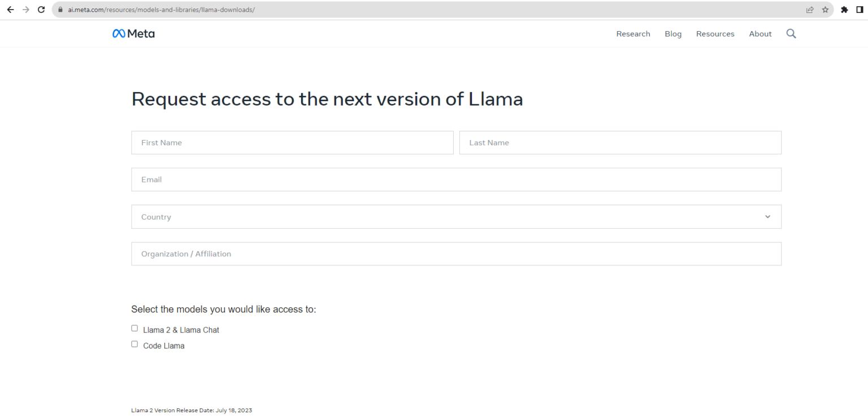Open the browser extensions puzzle icon
The width and height of the screenshot is (868, 419).
tap(844, 10)
